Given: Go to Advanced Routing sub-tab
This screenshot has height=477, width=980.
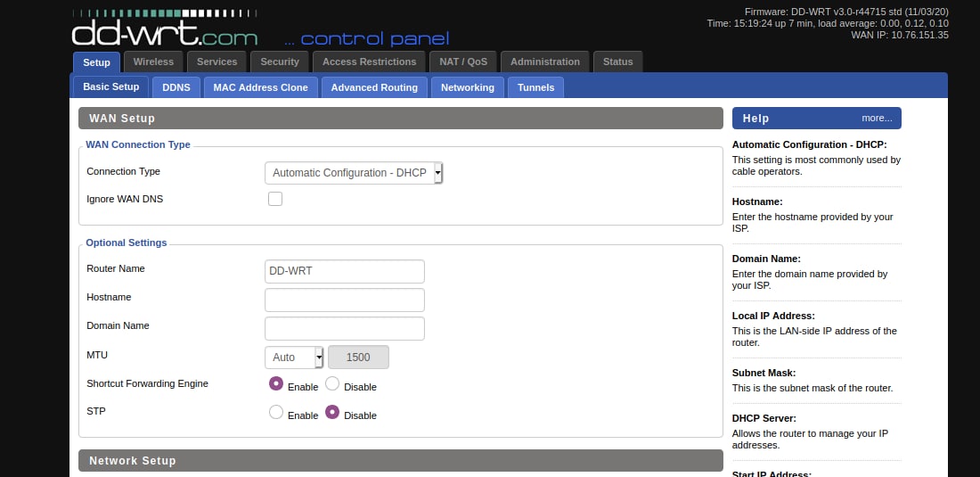Looking at the screenshot, I should [374, 87].
